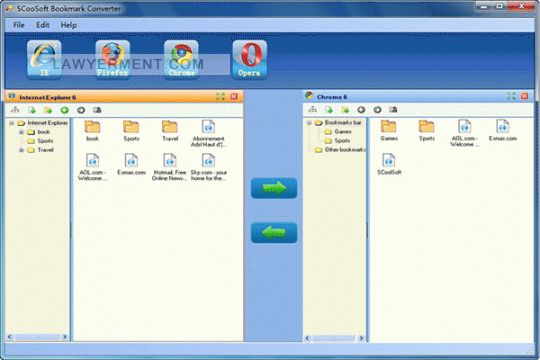Image resolution: width=540 pixels, height=360 pixels.
Task: Click the IE tree scrollbar right arrow
Action: tap(65, 337)
